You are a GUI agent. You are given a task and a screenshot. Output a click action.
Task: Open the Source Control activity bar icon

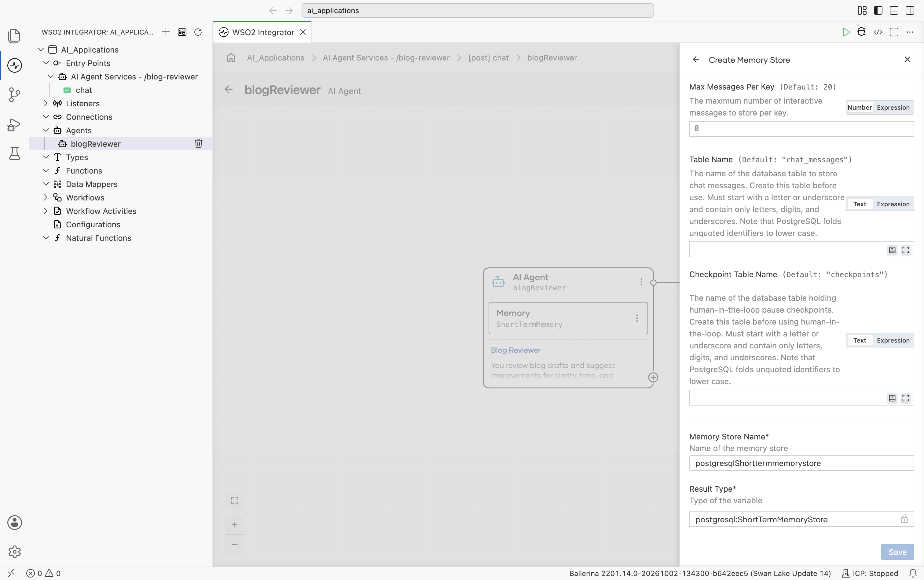pyautogui.click(x=15, y=94)
